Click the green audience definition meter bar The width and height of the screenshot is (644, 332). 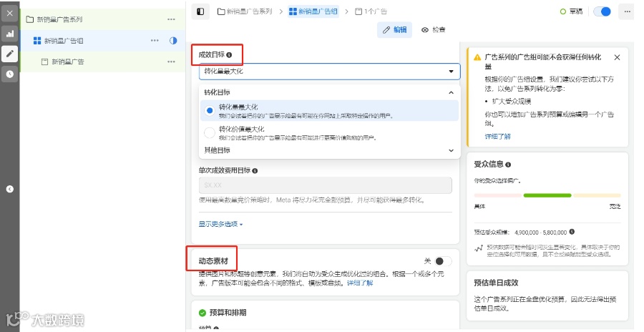[547, 195]
